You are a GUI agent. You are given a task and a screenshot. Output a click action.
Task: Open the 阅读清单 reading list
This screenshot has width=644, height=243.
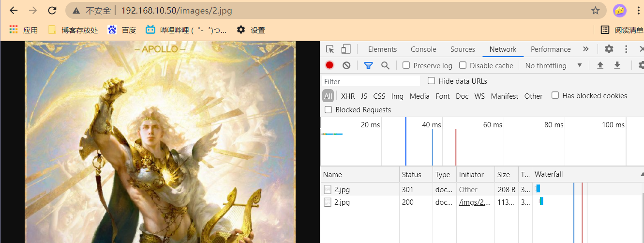pos(622,30)
